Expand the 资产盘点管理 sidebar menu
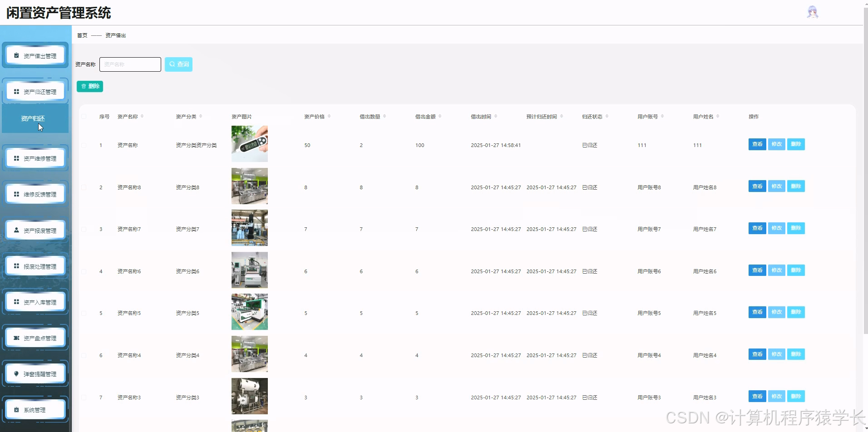868x432 pixels. pos(35,338)
